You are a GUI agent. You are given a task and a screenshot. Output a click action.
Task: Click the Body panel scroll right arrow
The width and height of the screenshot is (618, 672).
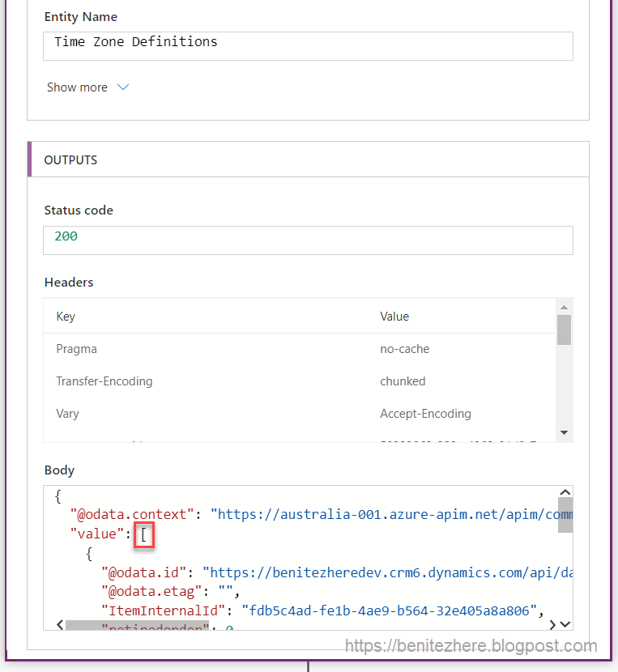(x=552, y=624)
